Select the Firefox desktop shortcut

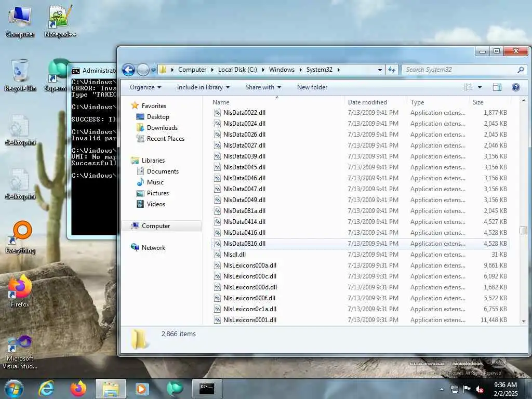(20, 291)
